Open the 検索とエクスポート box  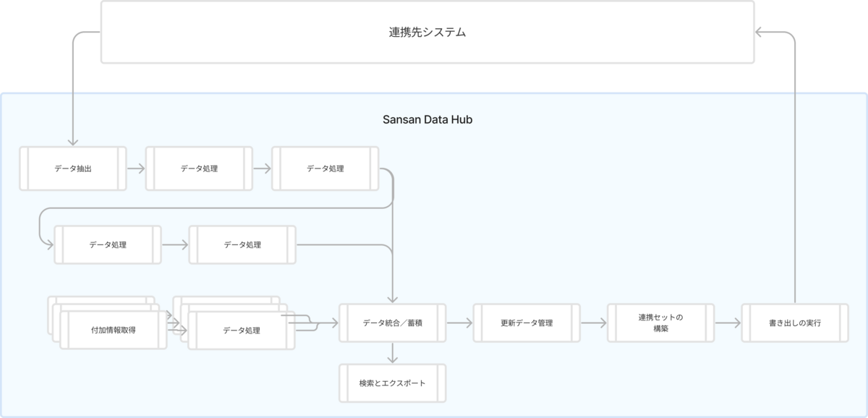[x=393, y=383]
